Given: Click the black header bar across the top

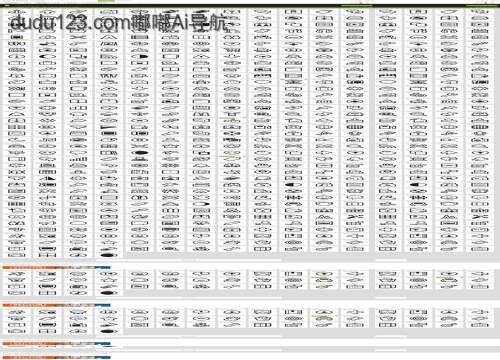Looking at the screenshot, I should tap(250, 5).
